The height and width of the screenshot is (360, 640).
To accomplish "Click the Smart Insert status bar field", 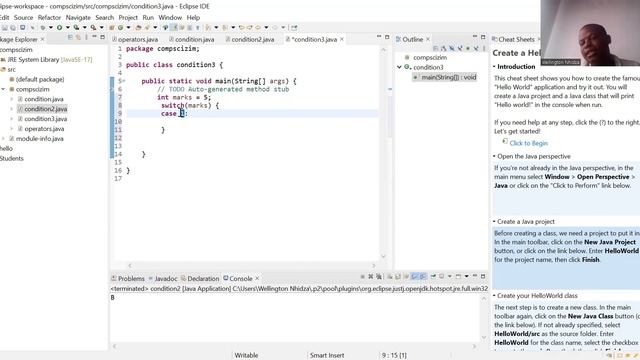I will [x=327, y=356].
